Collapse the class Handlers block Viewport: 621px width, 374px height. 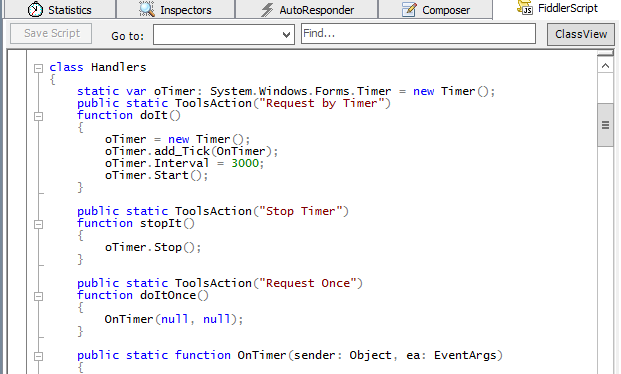[x=38, y=68]
